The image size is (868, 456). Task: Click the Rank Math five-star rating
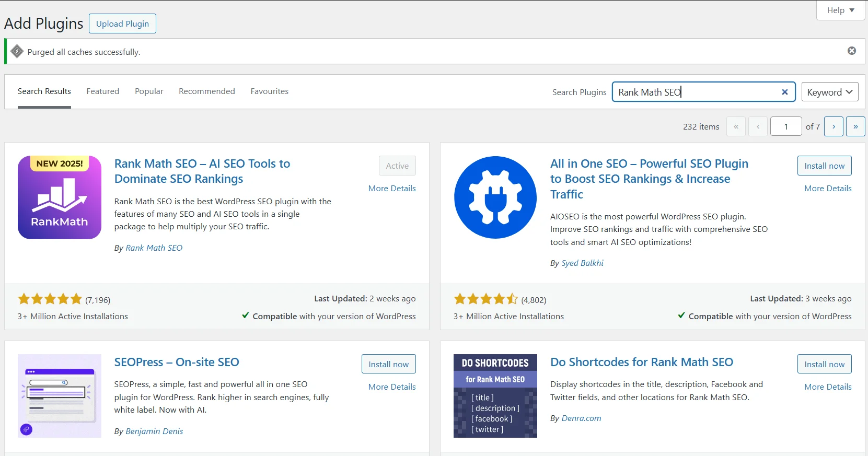point(50,299)
